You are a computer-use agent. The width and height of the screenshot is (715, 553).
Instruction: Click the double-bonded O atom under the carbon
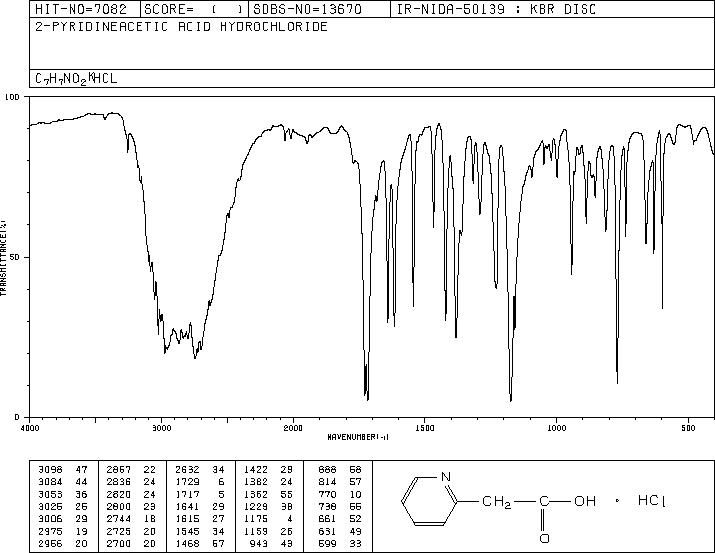click(544, 538)
